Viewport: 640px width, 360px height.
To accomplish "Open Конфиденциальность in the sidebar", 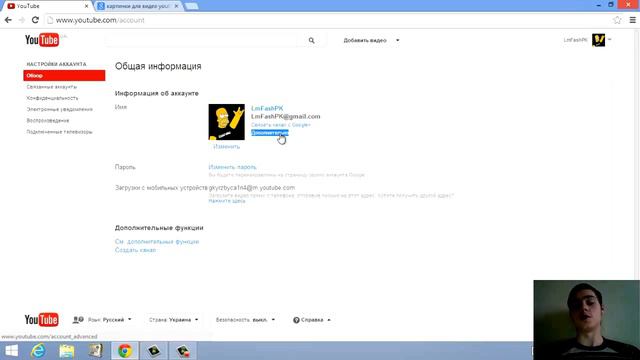I will pyautogui.click(x=52, y=98).
